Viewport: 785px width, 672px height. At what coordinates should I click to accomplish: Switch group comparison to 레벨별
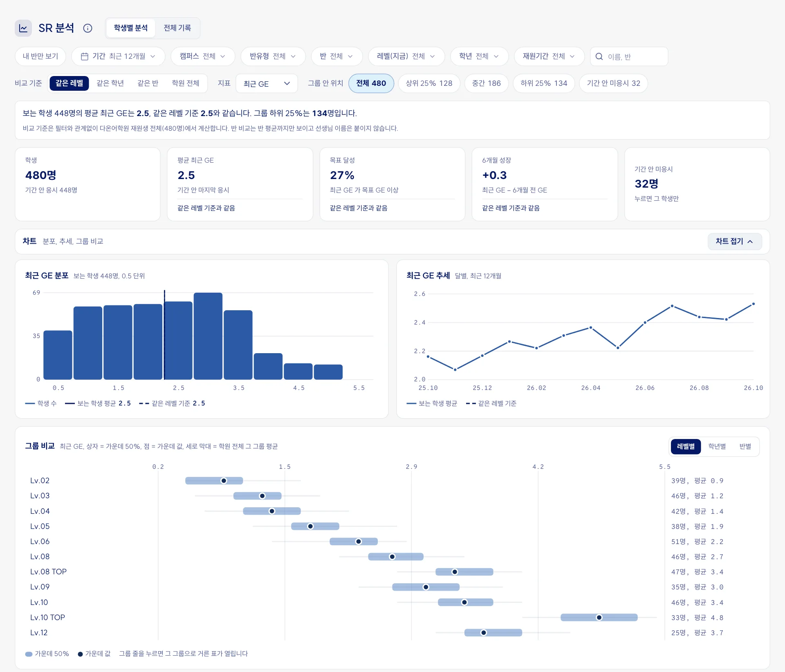[x=686, y=446]
